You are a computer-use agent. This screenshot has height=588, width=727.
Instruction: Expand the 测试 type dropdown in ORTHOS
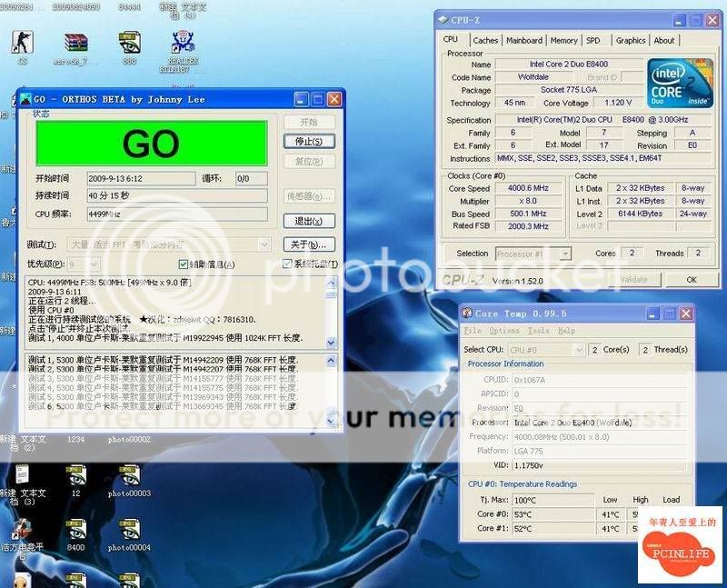[264, 244]
